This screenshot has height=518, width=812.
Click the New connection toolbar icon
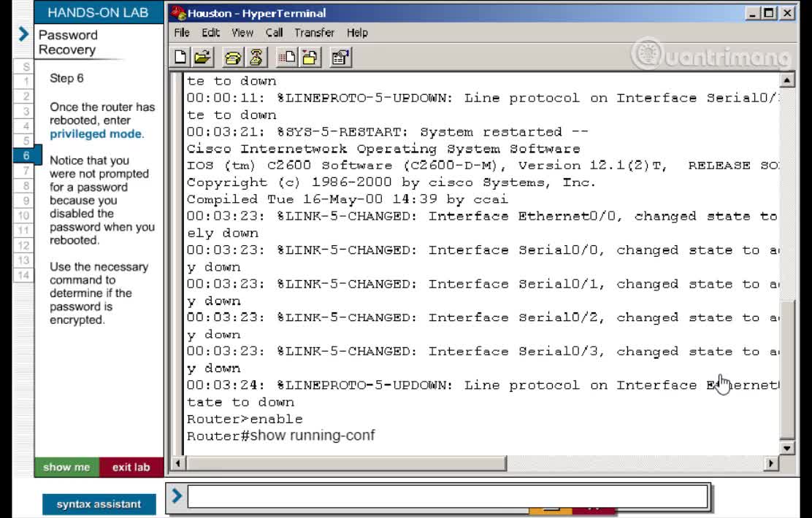[x=180, y=57]
